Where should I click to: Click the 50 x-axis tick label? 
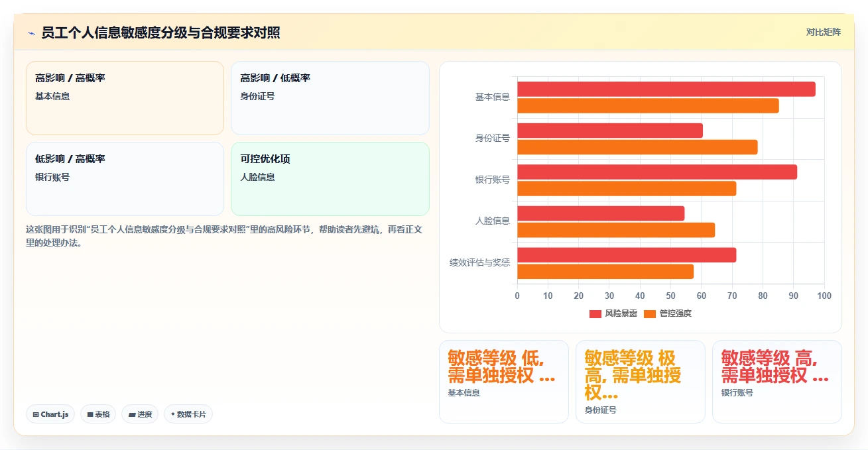click(670, 296)
